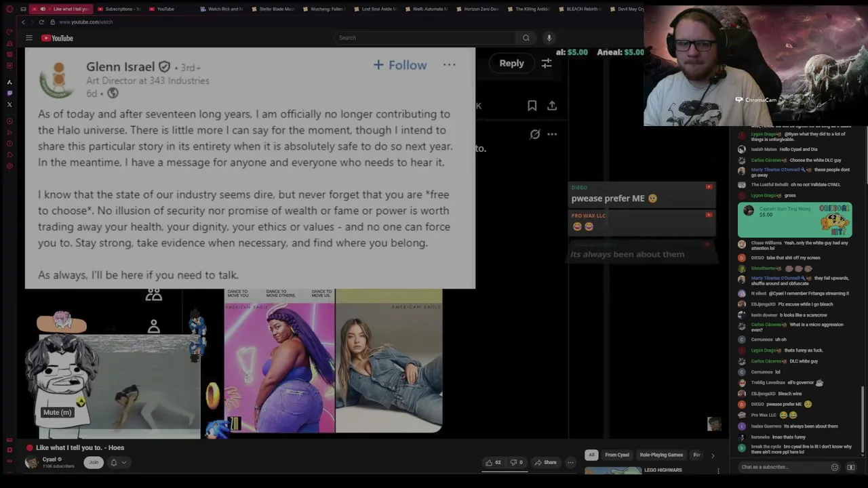Open the Twitch sidebar icon
Screen dimensions: 868x488
(9, 93)
